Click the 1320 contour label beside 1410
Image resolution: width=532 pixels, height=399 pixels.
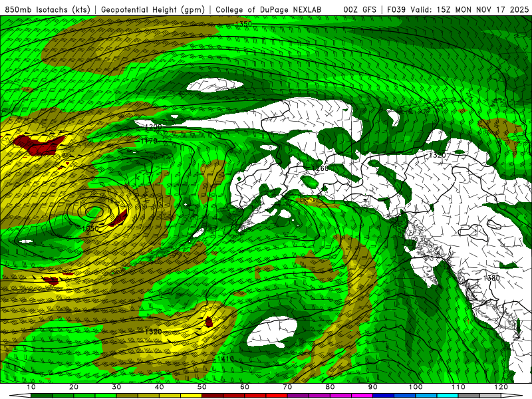(153, 331)
